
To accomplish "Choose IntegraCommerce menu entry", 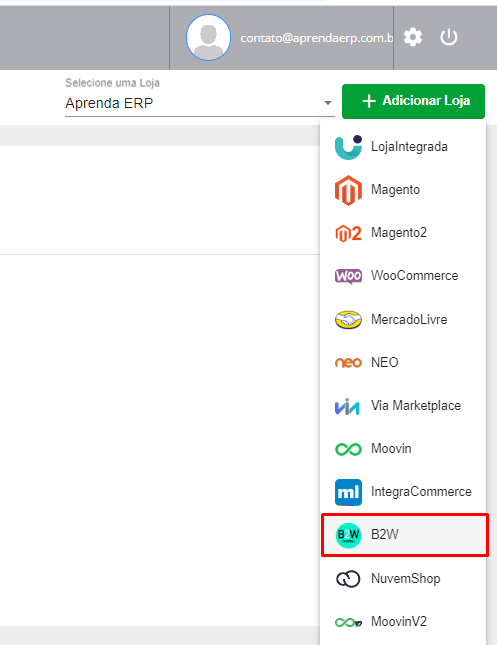I will [403, 492].
